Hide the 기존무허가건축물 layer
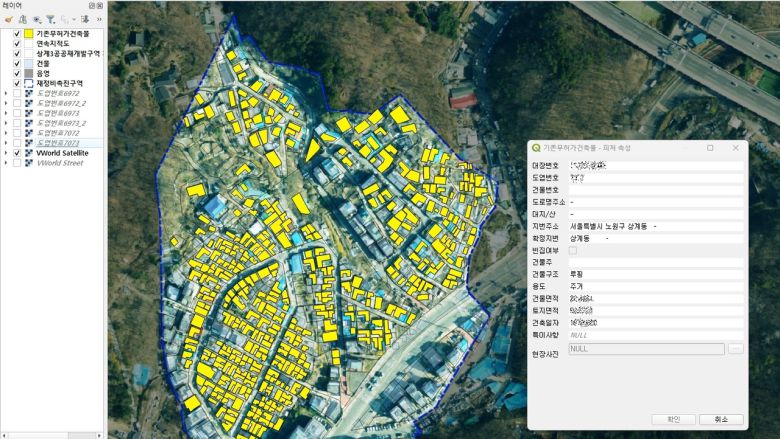 tap(17, 33)
